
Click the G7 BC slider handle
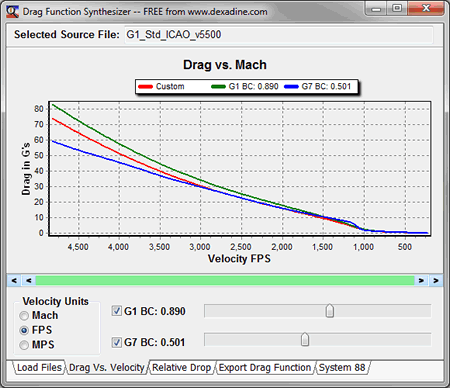click(x=305, y=339)
